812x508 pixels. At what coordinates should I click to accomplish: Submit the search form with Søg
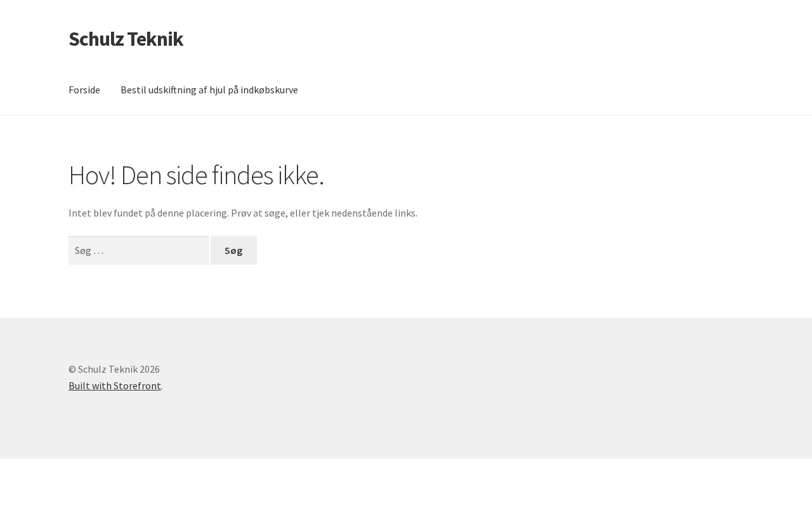coord(233,251)
